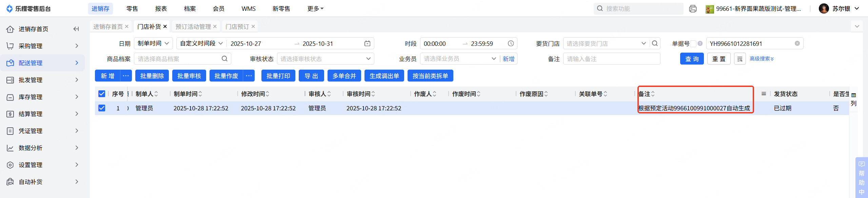Collapse the left sidebar with arrow icon
Screen dimensions: 868x198
(x=76, y=29)
